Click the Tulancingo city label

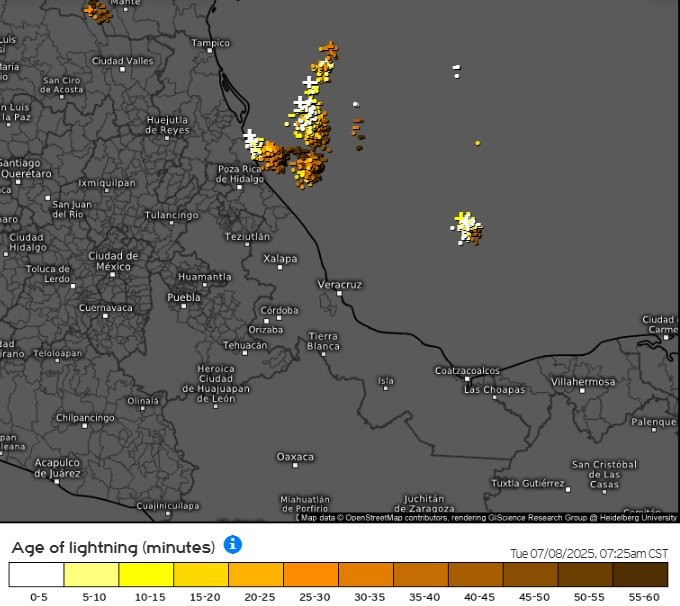click(171, 215)
